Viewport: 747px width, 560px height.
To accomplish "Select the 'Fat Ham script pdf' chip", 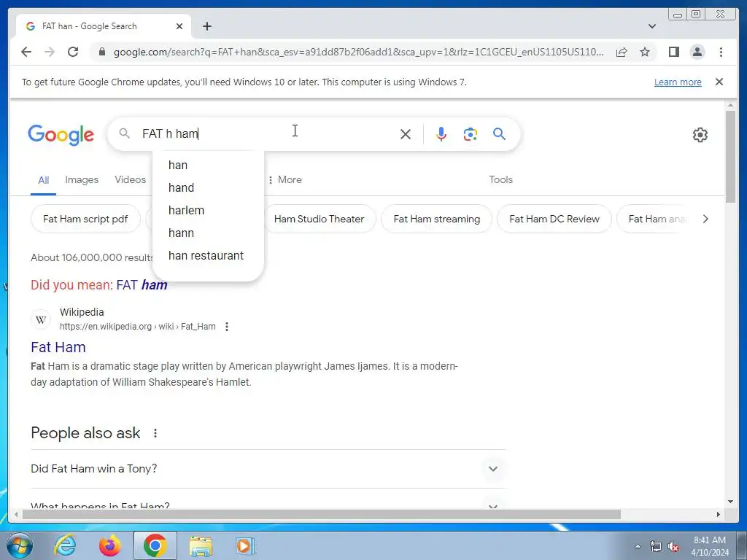I will pyautogui.click(x=85, y=219).
